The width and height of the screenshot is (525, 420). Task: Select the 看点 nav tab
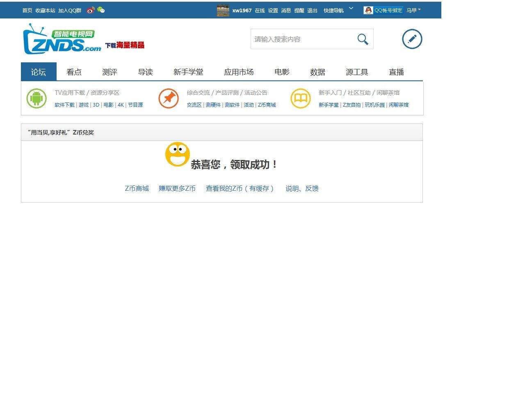pos(74,72)
